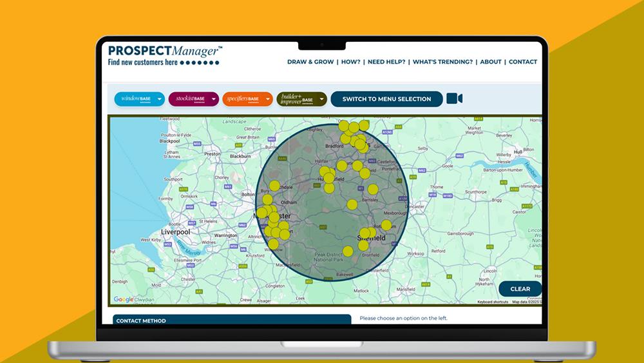Go to the How? page
Screen dimensions: 644x363
pos(351,62)
